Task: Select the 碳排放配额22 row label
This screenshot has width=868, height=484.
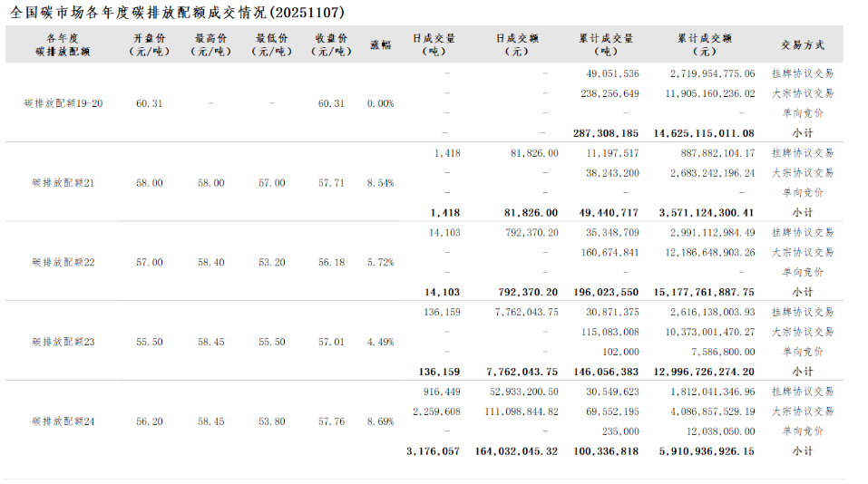Action: [x=63, y=263]
